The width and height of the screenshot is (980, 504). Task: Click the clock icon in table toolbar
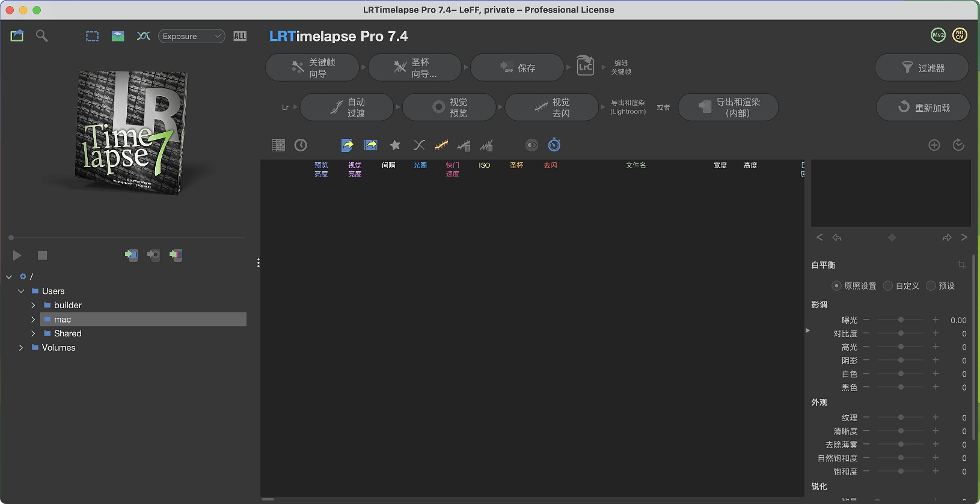(x=301, y=145)
